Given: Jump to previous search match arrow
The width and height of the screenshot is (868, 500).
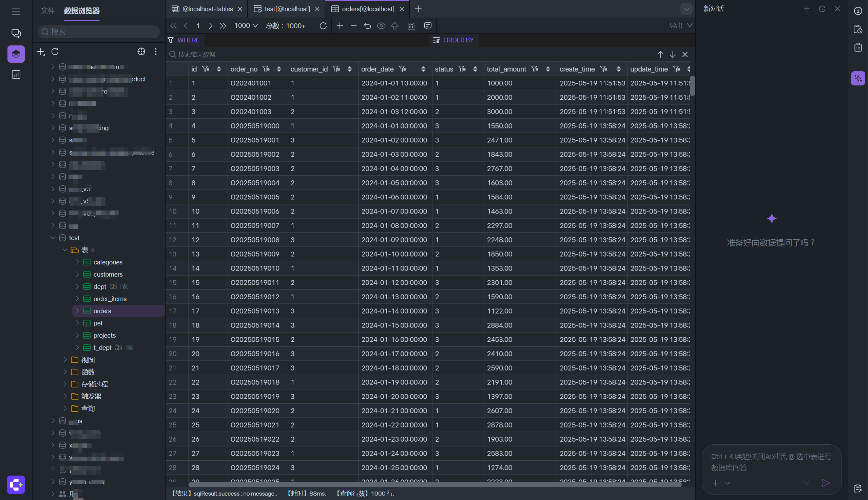Looking at the screenshot, I should [x=660, y=54].
